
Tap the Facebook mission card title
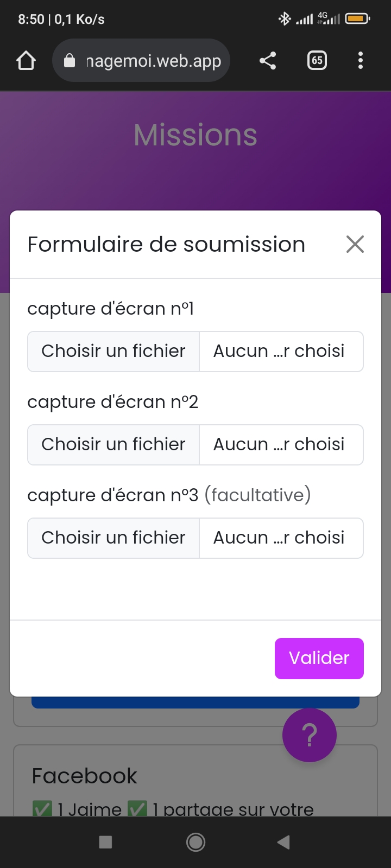pos(85,776)
